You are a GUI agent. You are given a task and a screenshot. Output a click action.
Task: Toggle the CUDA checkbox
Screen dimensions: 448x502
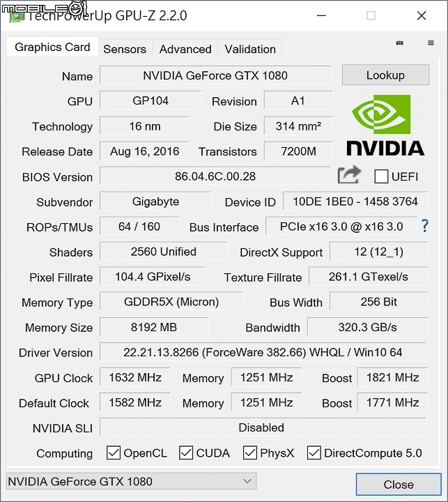186,452
